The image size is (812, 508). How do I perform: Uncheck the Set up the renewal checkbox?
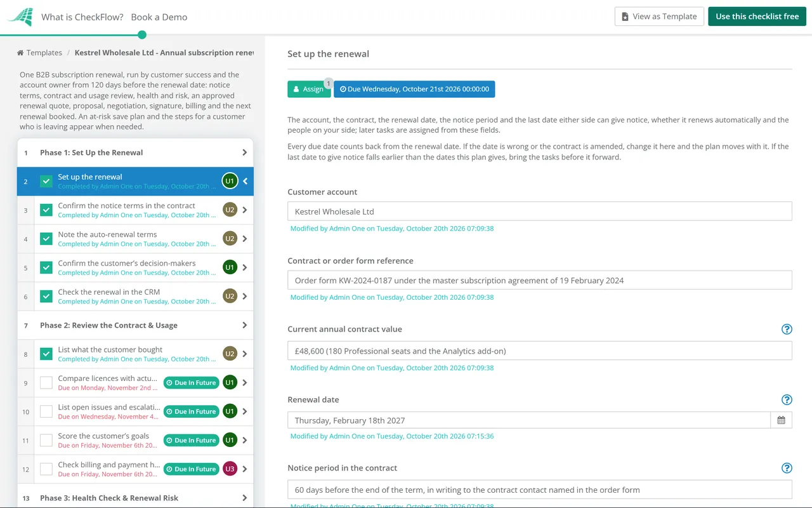pos(46,182)
